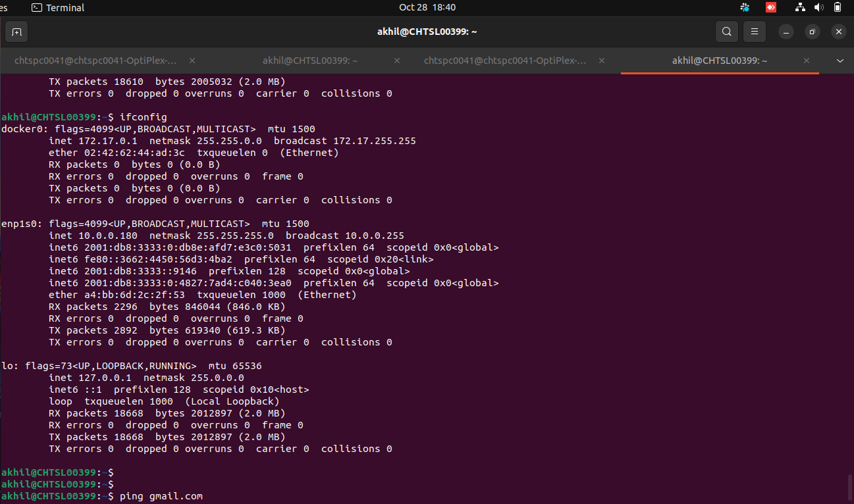854x504 pixels.
Task: Click the terminal search icon
Action: coord(726,32)
